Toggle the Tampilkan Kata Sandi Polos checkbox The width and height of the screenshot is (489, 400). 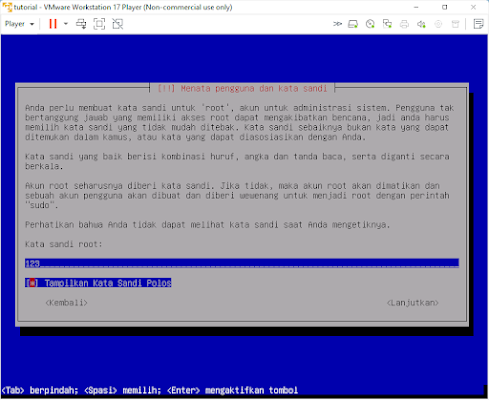[x=32, y=283]
